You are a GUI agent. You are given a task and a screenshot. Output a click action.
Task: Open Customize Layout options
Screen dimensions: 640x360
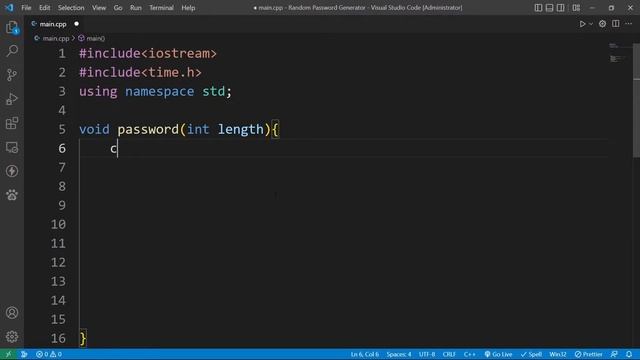[576, 8]
